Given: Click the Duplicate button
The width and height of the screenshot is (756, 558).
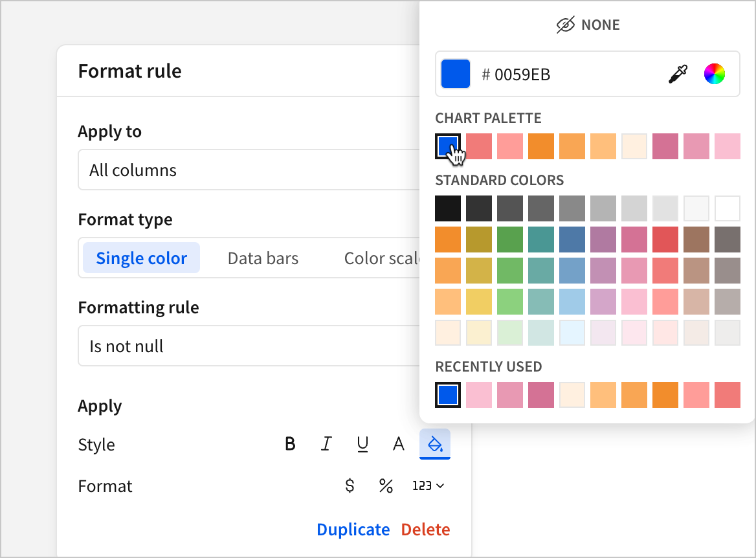Looking at the screenshot, I should pyautogui.click(x=353, y=530).
